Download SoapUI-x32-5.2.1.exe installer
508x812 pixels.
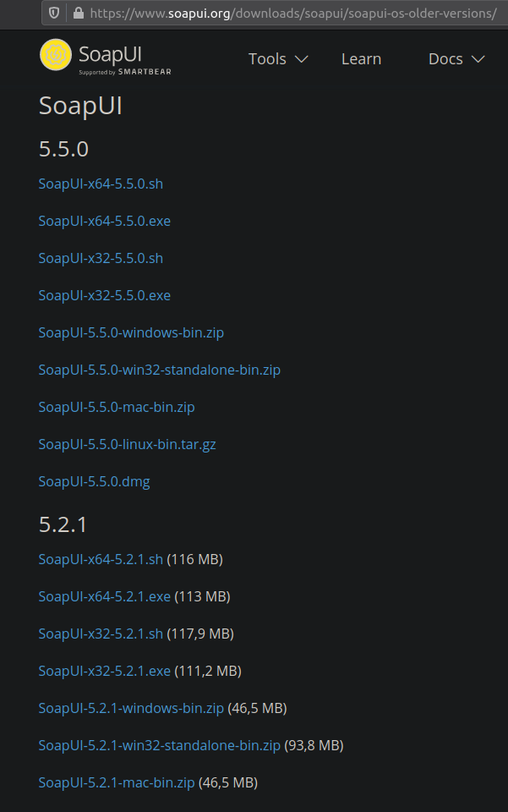[x=104, y=671]
